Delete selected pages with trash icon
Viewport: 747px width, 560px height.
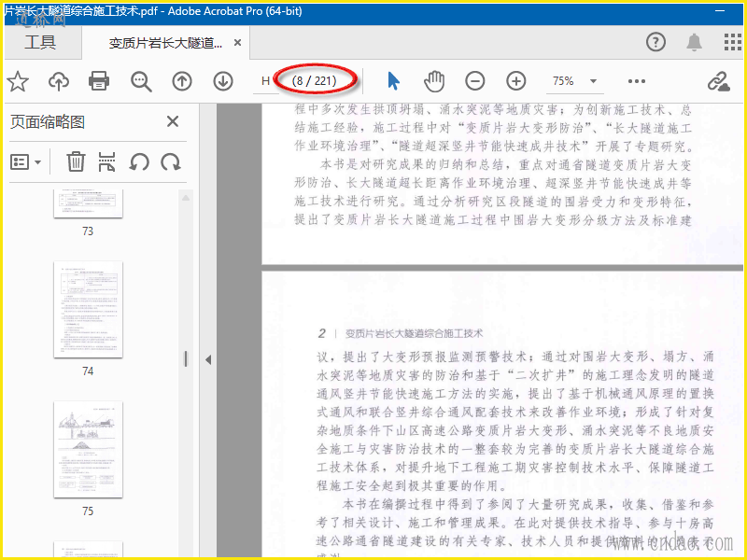click(x=76, y=161)
